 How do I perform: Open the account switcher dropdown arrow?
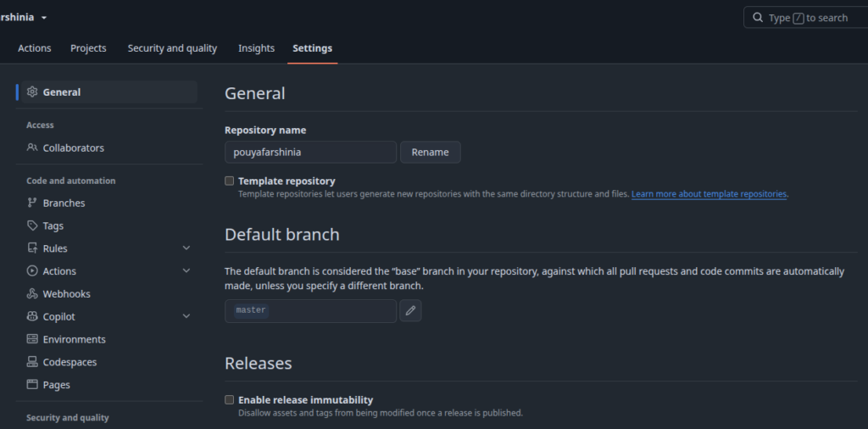pos(44,18)
